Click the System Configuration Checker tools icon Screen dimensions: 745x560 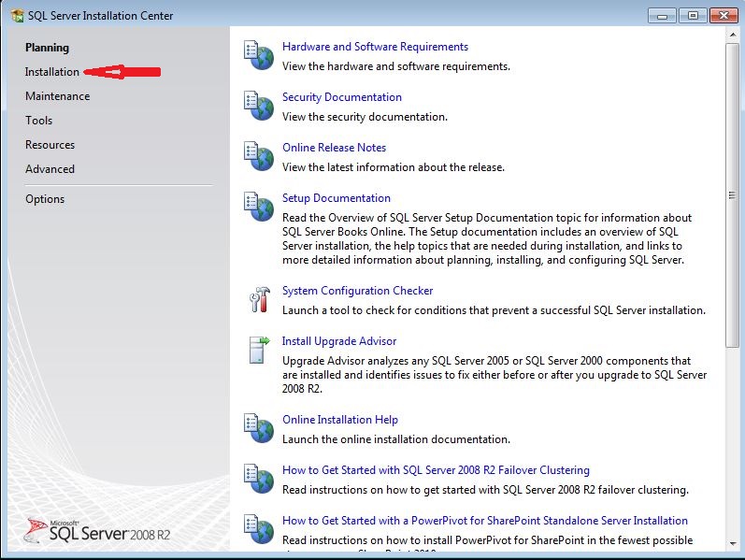(260, 299)
